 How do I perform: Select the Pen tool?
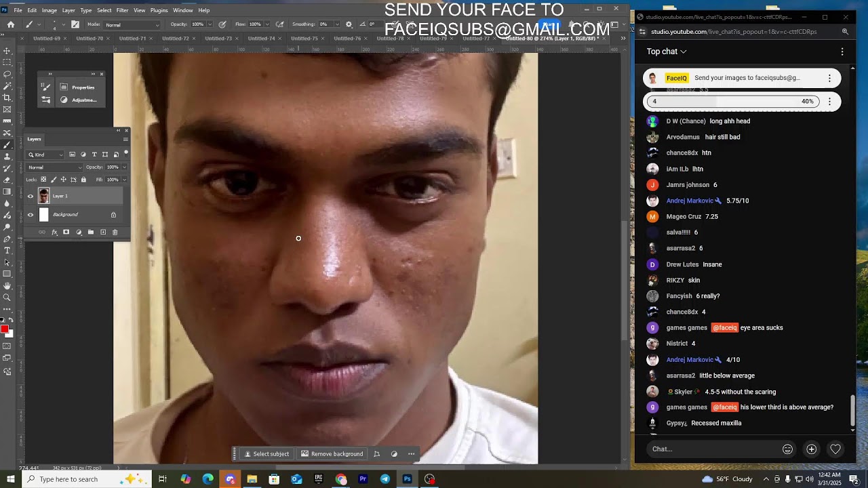pos(7,239)
